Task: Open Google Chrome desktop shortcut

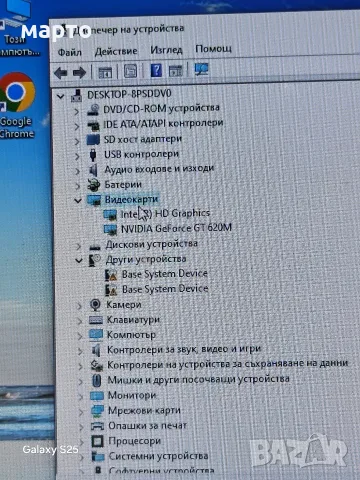Action: (x=17, y=106)
